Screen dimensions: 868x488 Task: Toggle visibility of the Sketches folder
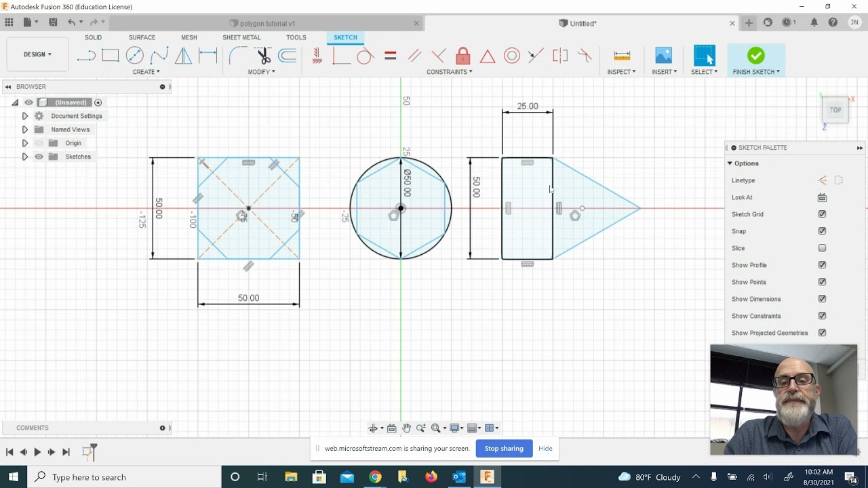coord(39,157)
